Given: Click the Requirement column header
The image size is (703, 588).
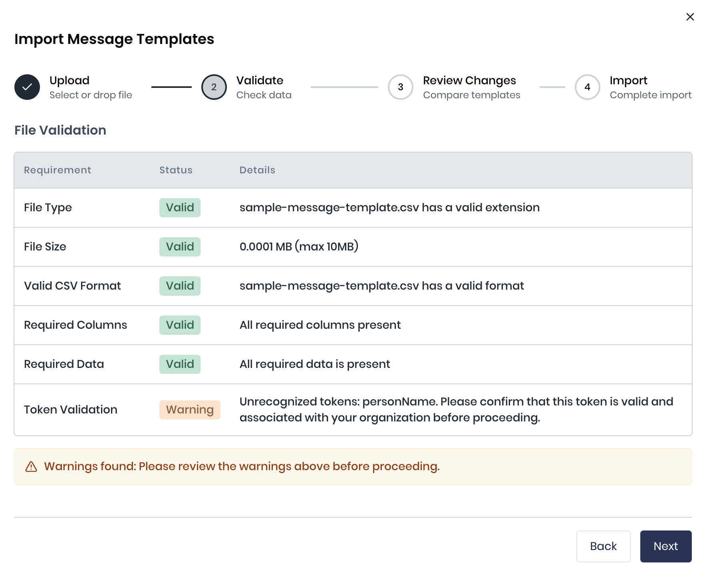Looking at the screenshot, I should (x=58, y=170).
